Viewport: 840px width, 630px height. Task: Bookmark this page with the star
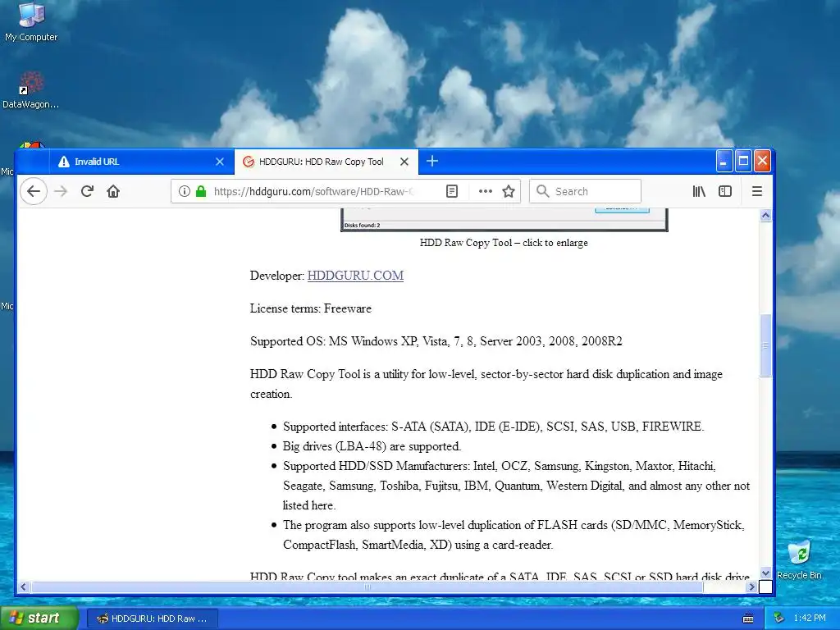click(509, 191)
